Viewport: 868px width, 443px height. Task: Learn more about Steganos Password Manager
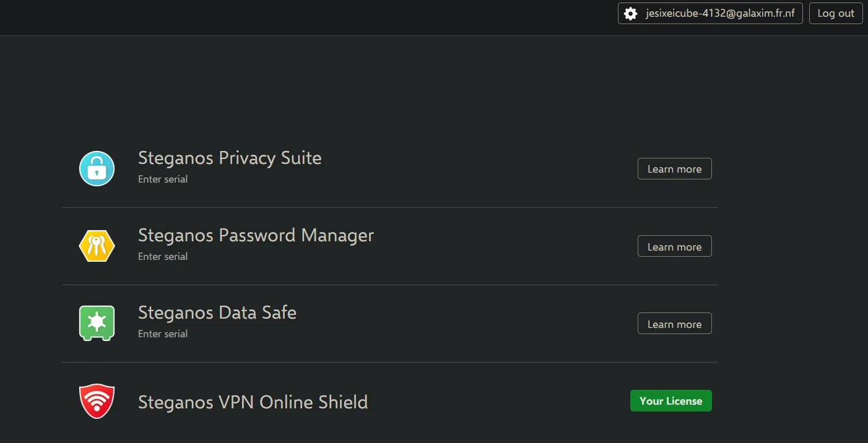(x=675, y=246)
